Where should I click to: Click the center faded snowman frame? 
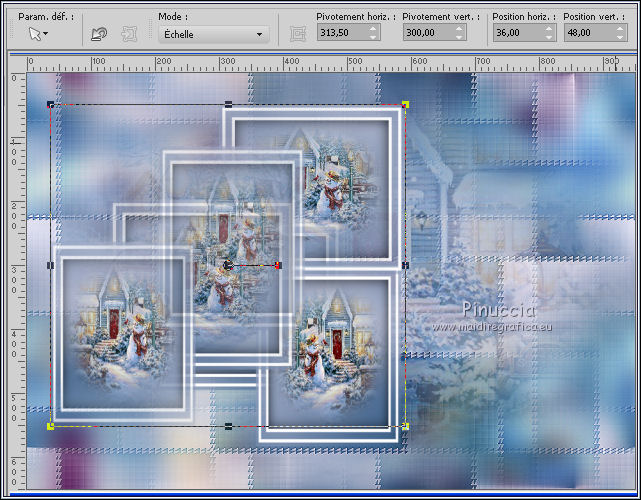coord(232,258)
